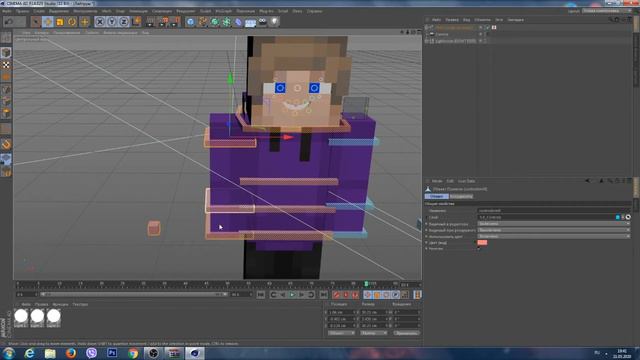Go to start of animation
Image resolution: width=640 pixels, height=360 pixels.
click(261, 295)
